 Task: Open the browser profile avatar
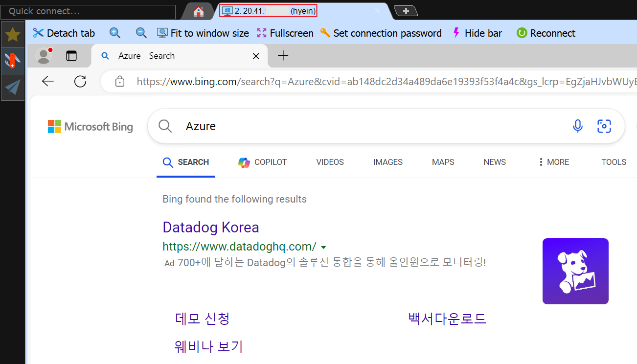[44, 56]
